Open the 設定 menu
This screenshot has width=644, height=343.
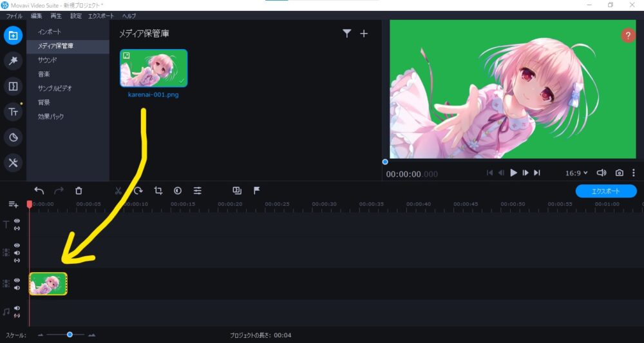[x=76, y=16]
